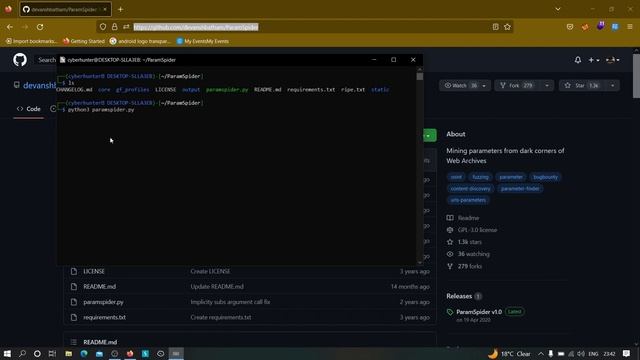Open Task View on the taskbar
This screenshot has width=640, height=360.
click(x=52, y=353)
